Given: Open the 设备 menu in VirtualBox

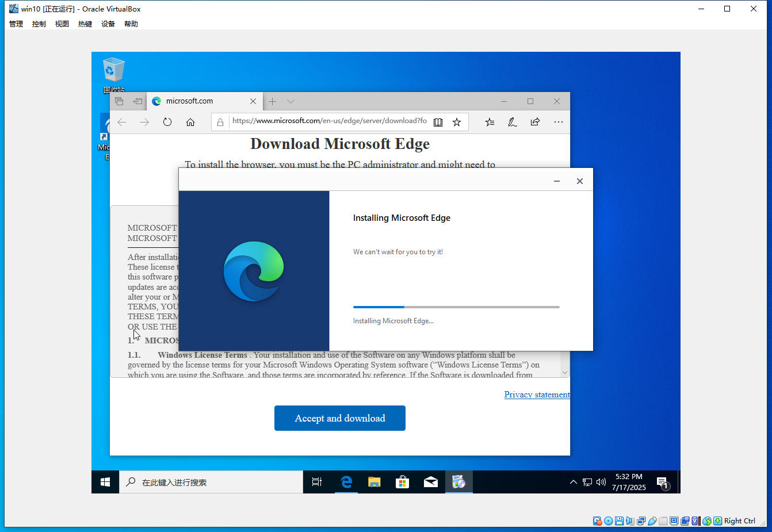Looking at the screenshot, I should (x=108, y=24).
